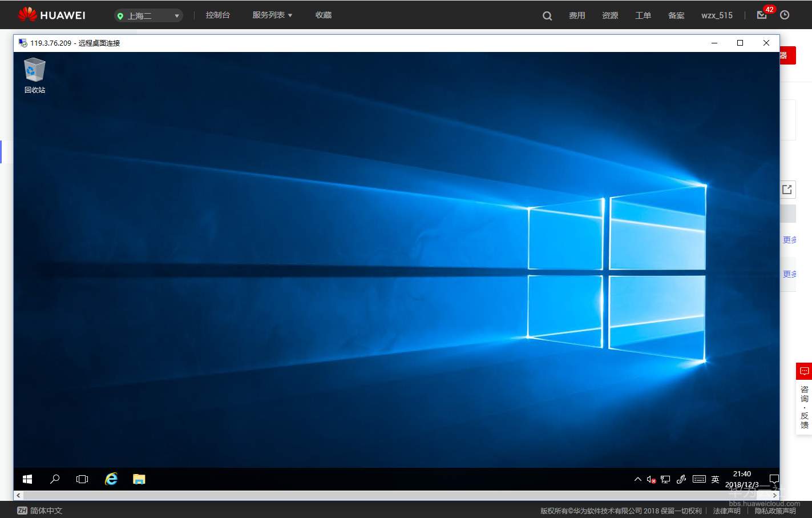Open the Windows Start menu

(27, 479)
